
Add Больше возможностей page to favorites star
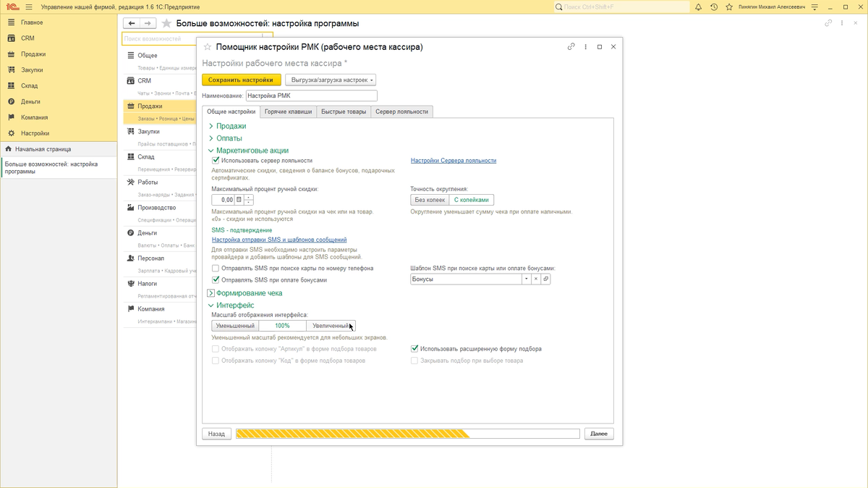coord(167,23)
